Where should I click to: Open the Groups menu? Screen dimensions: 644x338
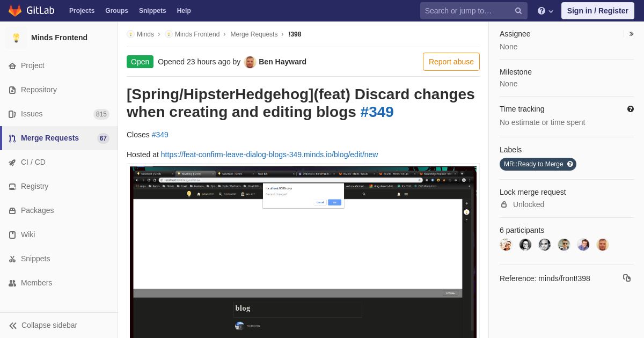point(116,11)
